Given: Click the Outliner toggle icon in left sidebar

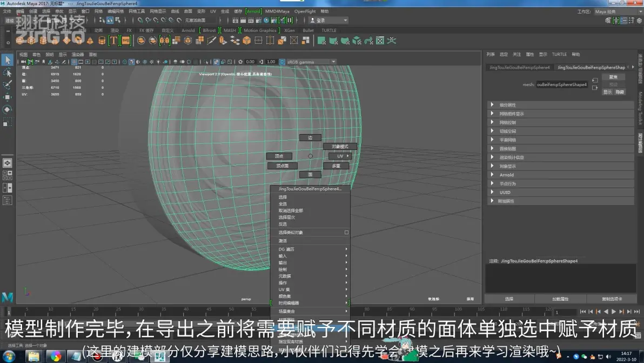Looking at the screenshot, I should (8, 200).
